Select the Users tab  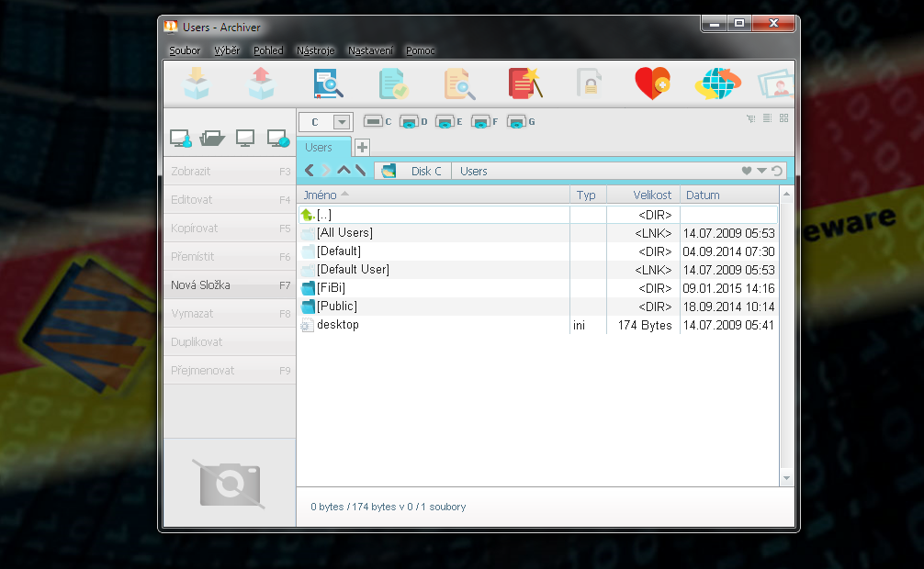[319, 147]
